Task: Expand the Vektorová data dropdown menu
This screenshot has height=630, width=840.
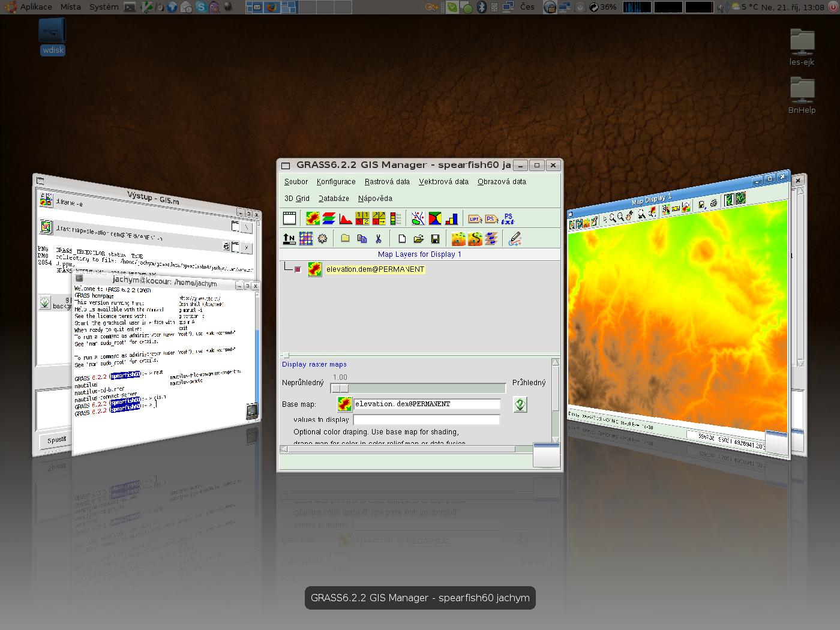Action: (443, 182)
